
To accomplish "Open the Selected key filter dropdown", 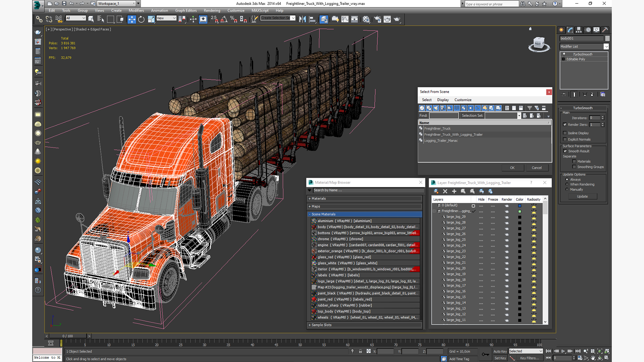I will 526,351.
